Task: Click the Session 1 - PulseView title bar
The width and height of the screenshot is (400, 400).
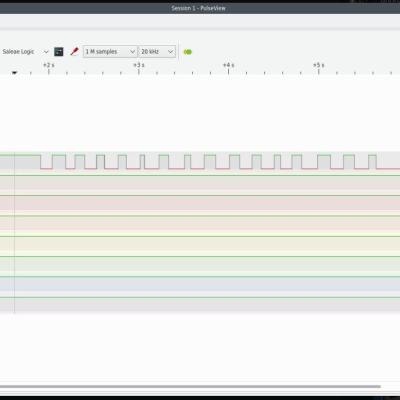Action: (199, 8)
